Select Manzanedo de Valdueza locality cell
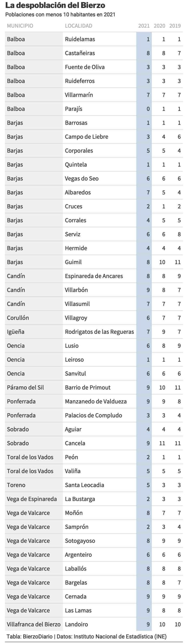This screenshot has height=644, width=189. pyautogui.click(x=100, y=401)
